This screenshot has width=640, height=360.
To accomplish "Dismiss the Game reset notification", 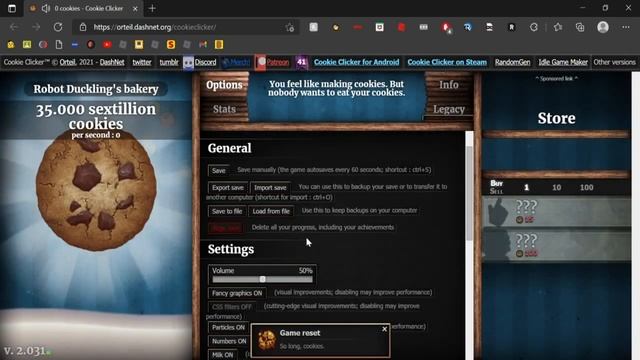I will click(x=384, y=329).
